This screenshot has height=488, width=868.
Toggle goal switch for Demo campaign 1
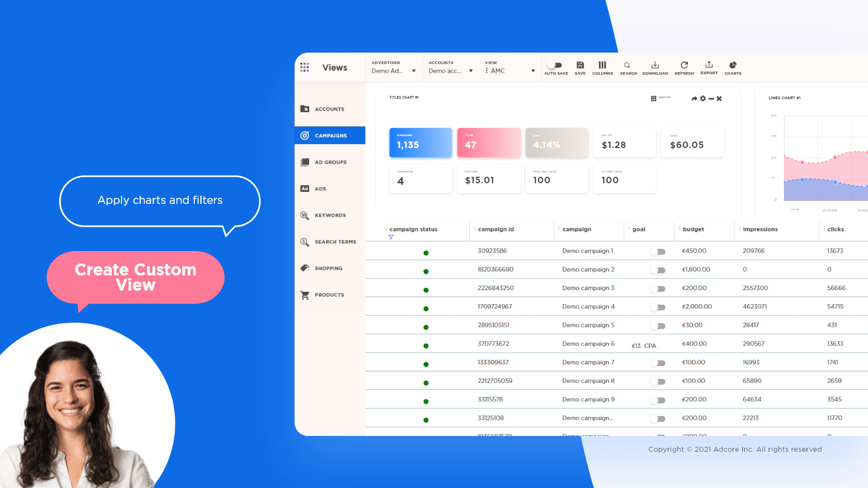[658, 252]
